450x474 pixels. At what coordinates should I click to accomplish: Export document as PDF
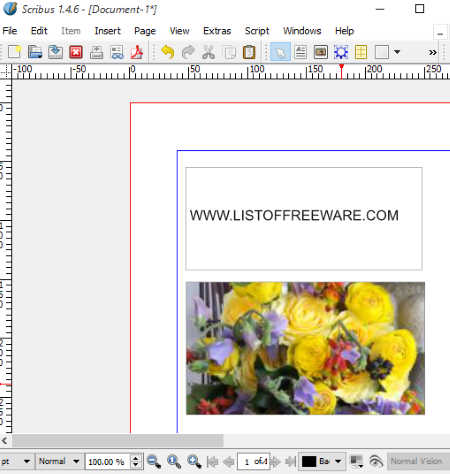coord(137,52)
